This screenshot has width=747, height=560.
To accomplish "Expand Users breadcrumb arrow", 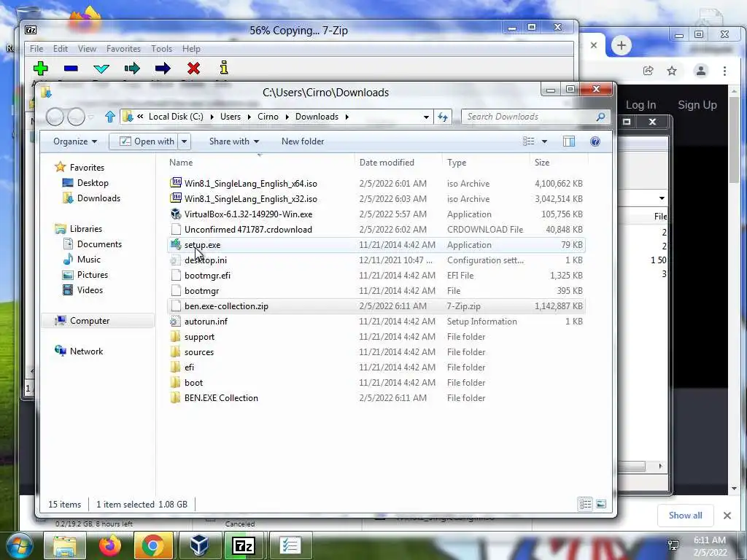I will coord(249,117).
